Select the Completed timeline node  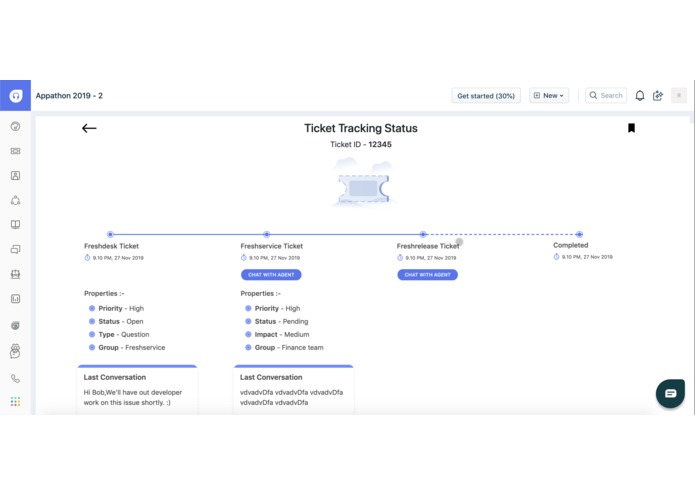579,234
